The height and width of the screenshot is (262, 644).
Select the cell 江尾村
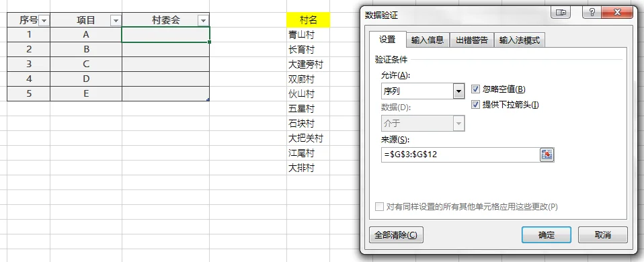point(308,153)
